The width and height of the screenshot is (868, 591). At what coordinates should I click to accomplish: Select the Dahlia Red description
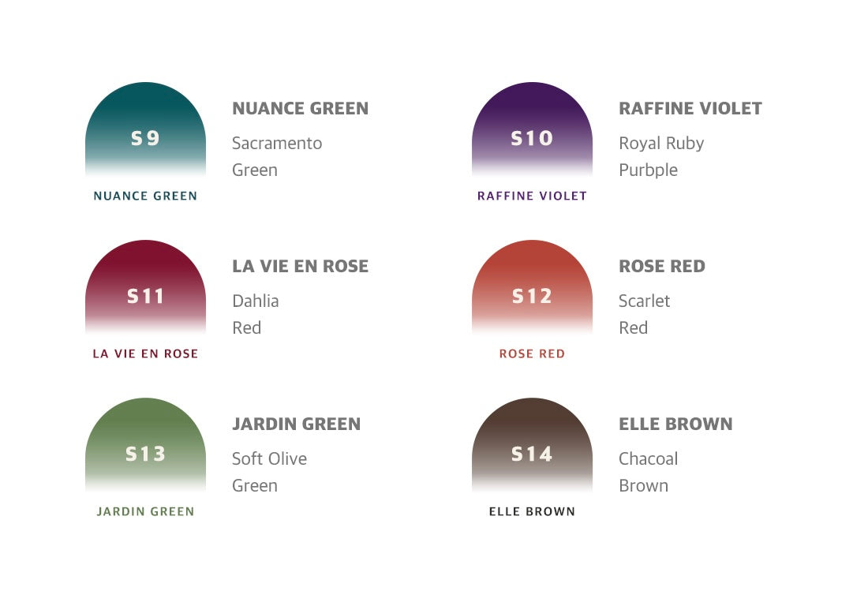pyautogui.click(x=255, y=314)
